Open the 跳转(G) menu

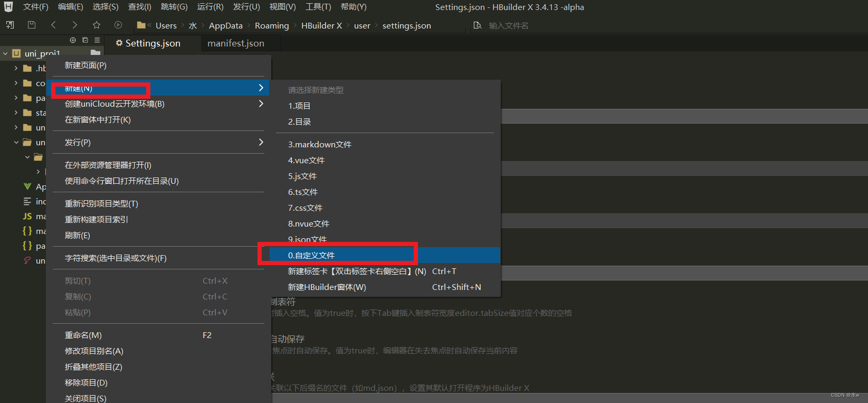tap(174, 7)
